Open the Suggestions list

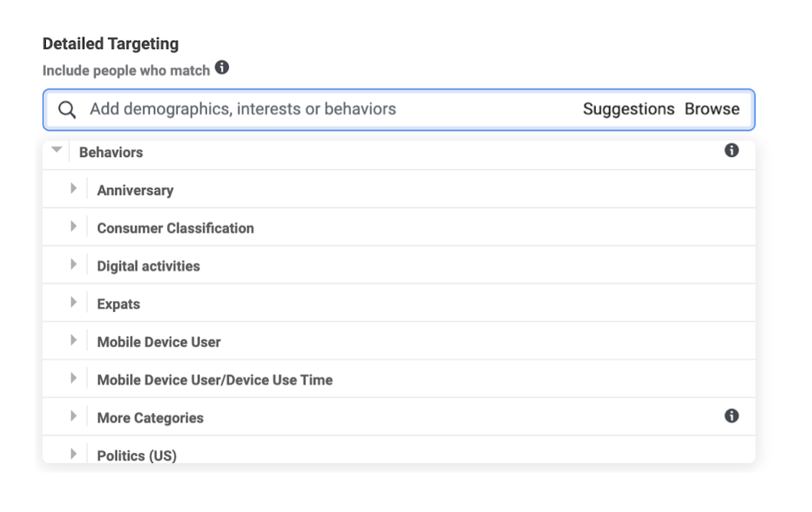(x=629, y=110)
